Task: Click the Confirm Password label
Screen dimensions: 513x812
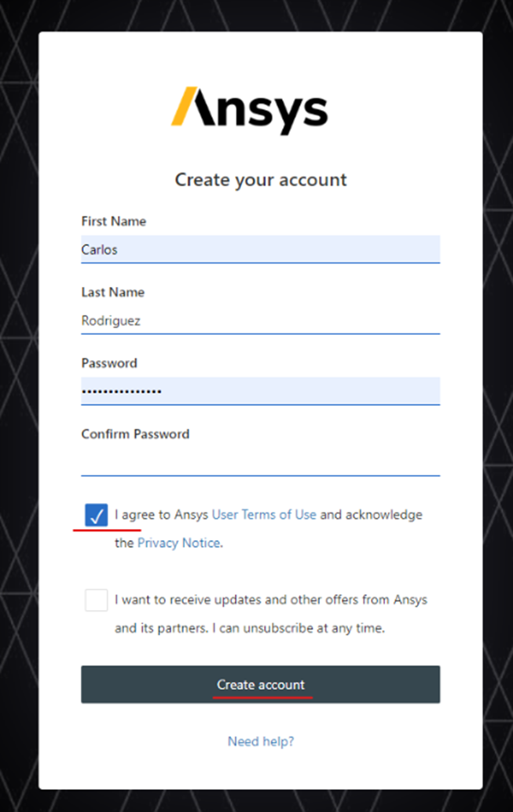Action: click(x=135, y=434)
